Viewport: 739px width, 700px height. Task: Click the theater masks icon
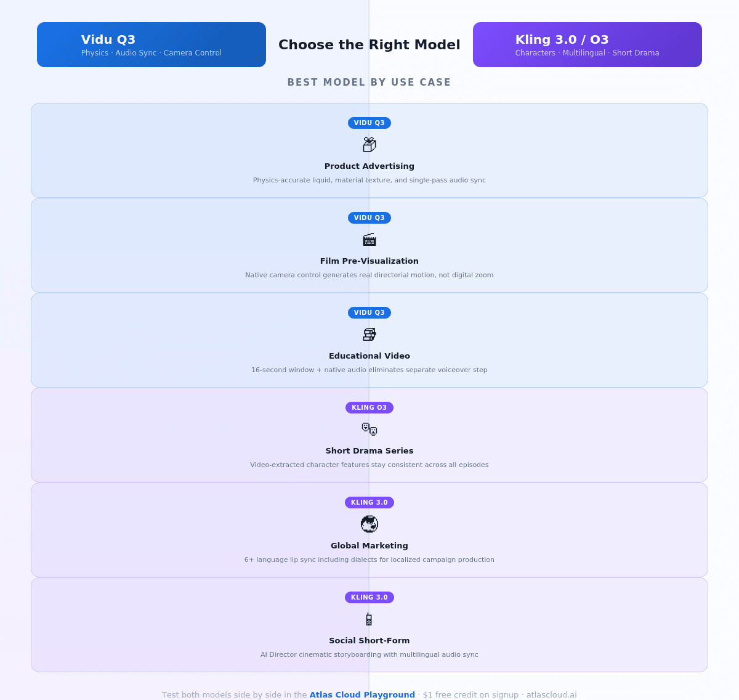coord(369,429)
